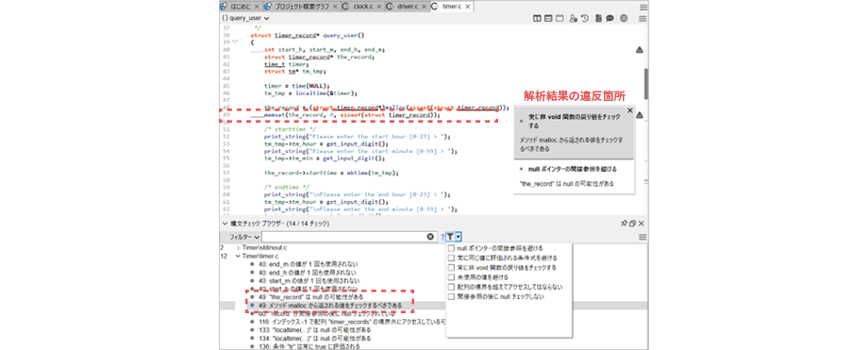Select the null pointer dereference violation in popup
The image size is (868, 350).
(x=574, y=175)
